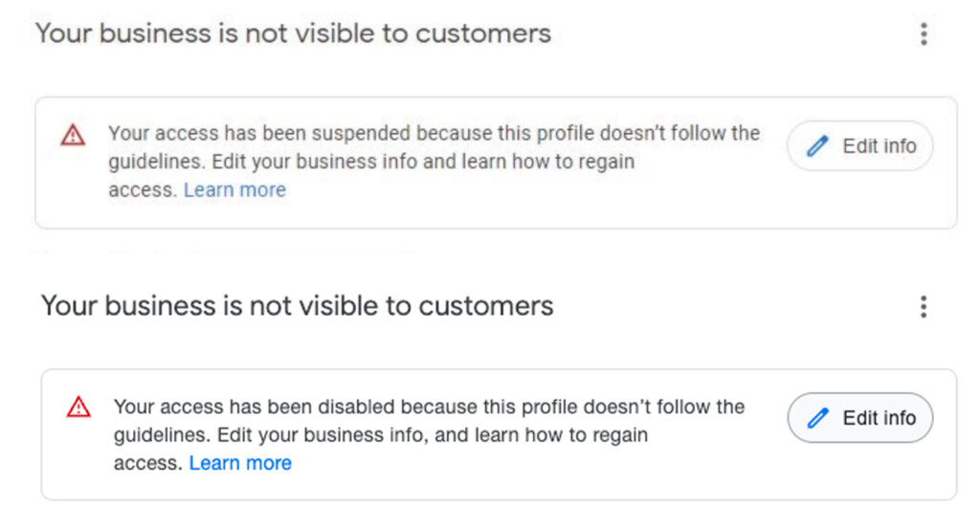The width and height of the screenshot is (980, 530).
Task: Open the three-dot menu above the disabled notice
Action: (924, 306)
